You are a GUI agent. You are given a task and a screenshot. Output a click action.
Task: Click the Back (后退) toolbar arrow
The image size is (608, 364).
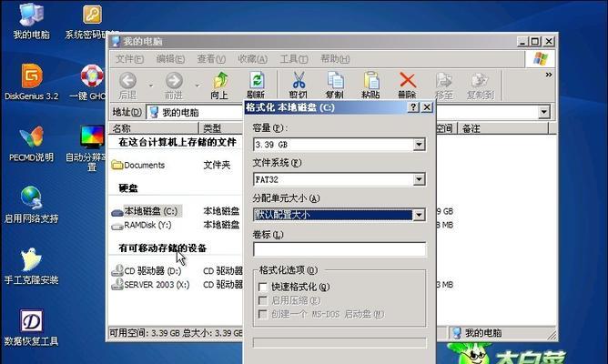[x=127, y=86]
